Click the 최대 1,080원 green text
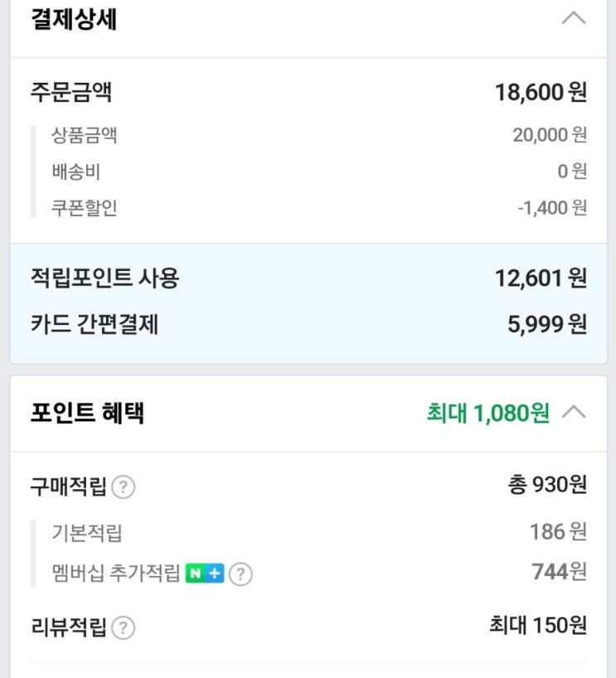This screenshot has width=616, height=678. [487, 413]
